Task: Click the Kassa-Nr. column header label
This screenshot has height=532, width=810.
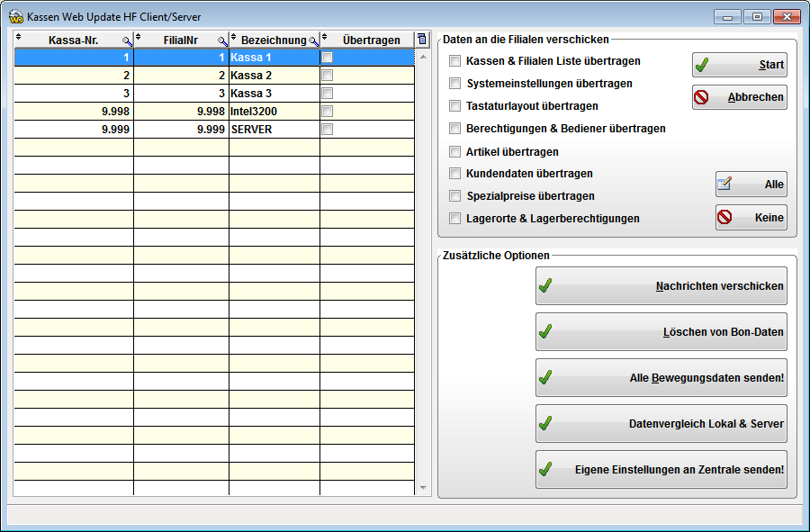Action: pos(74,41)
